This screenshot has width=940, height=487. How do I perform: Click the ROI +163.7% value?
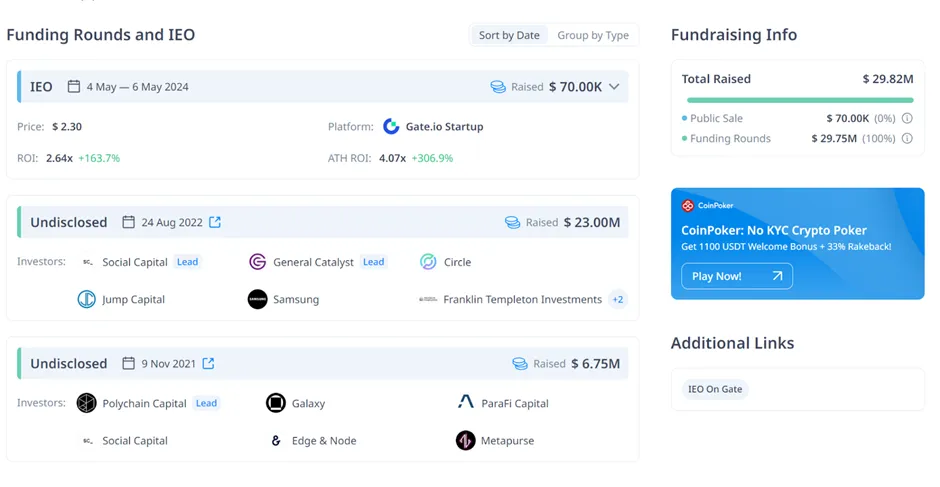point(99,158)
